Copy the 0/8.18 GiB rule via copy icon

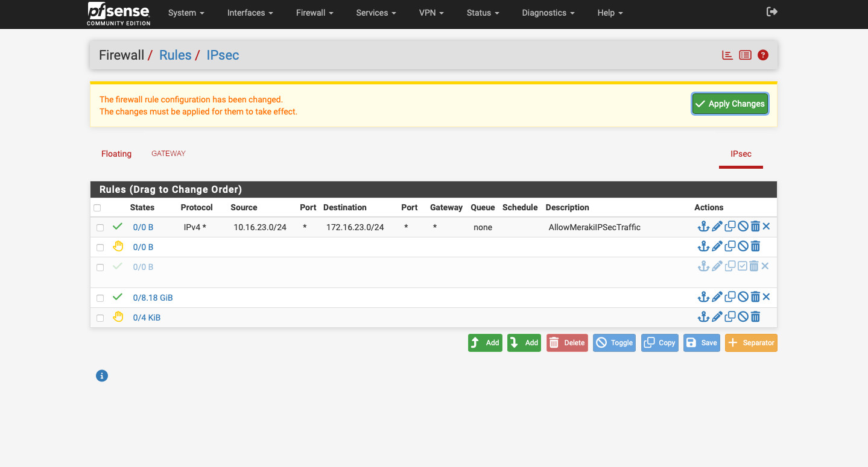pos(730,297)
